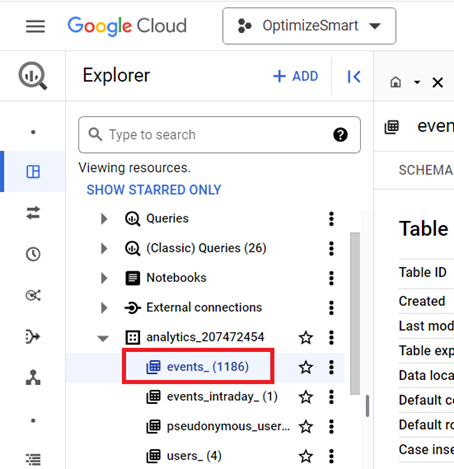This screenshot has width=454, height=469.
Task: Open the hierarchy node icon in sidebar
Action: click(33, 377)
